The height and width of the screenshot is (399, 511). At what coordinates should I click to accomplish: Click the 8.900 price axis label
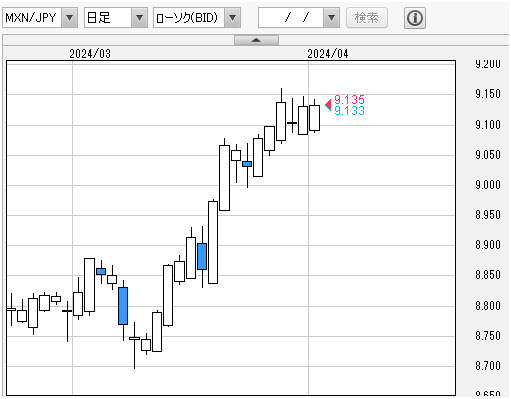point(488,245)
